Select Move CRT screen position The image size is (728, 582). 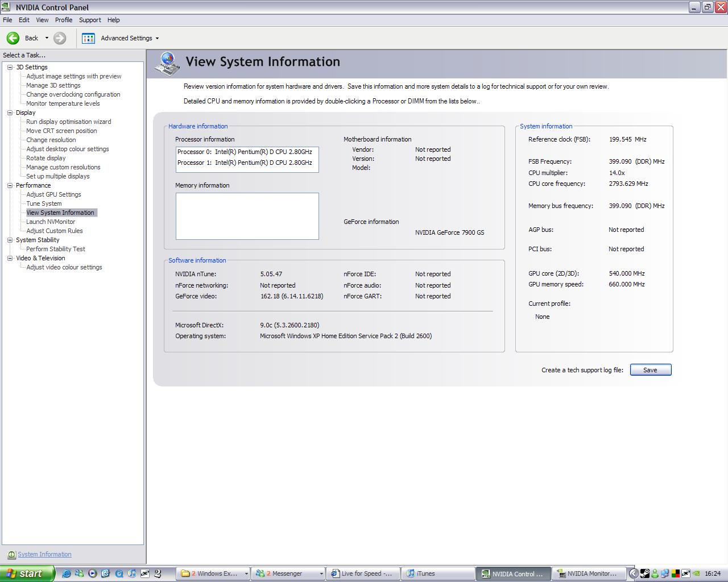(61, 131)
